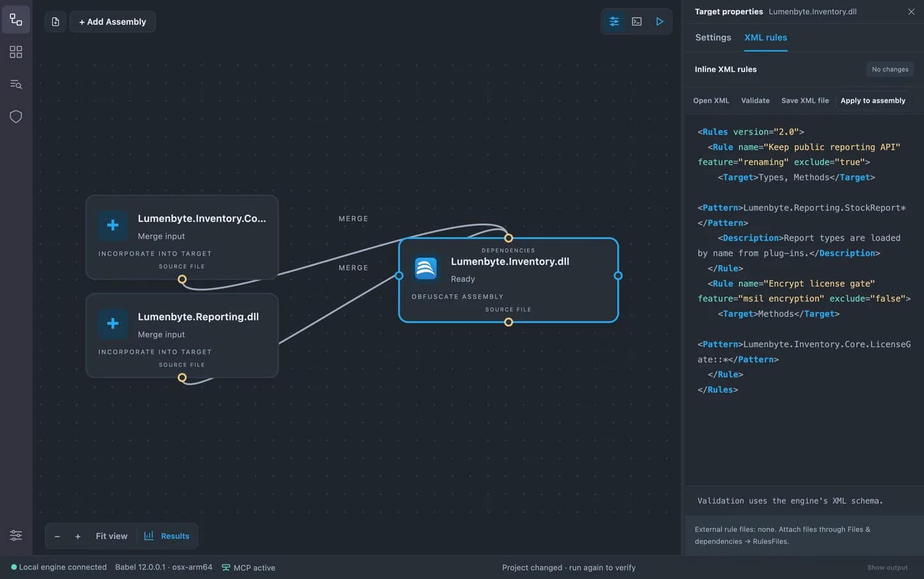Zoom out with the minus button
The image size is (924, 579).
click(x=57, y=536)
